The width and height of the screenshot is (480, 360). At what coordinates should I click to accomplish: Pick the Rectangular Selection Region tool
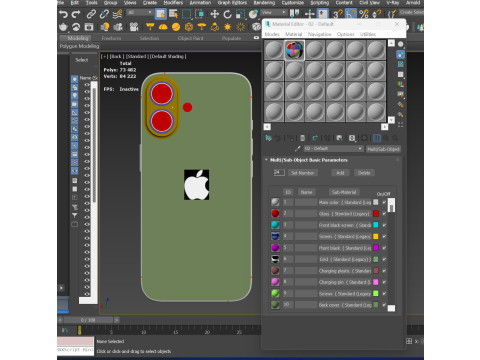coord(186,14)
